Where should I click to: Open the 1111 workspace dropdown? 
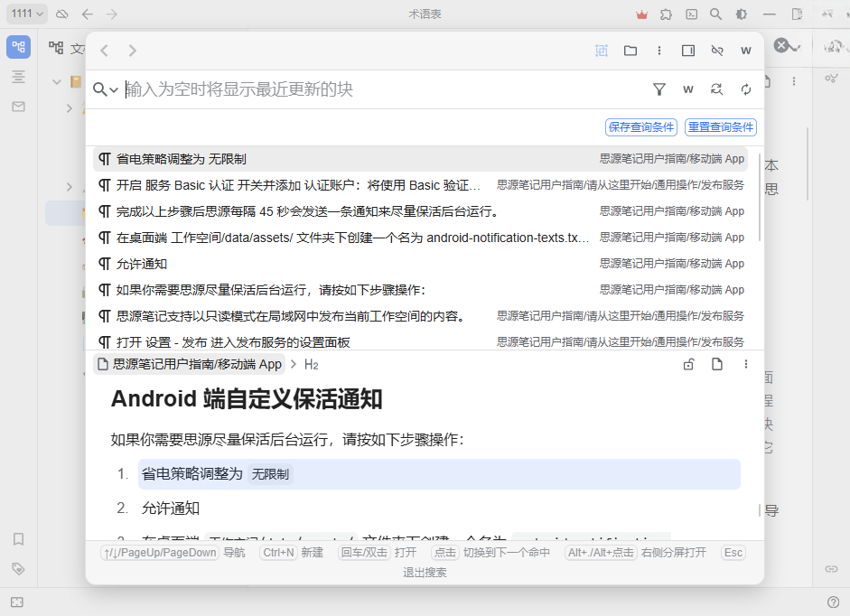(27, 14)
